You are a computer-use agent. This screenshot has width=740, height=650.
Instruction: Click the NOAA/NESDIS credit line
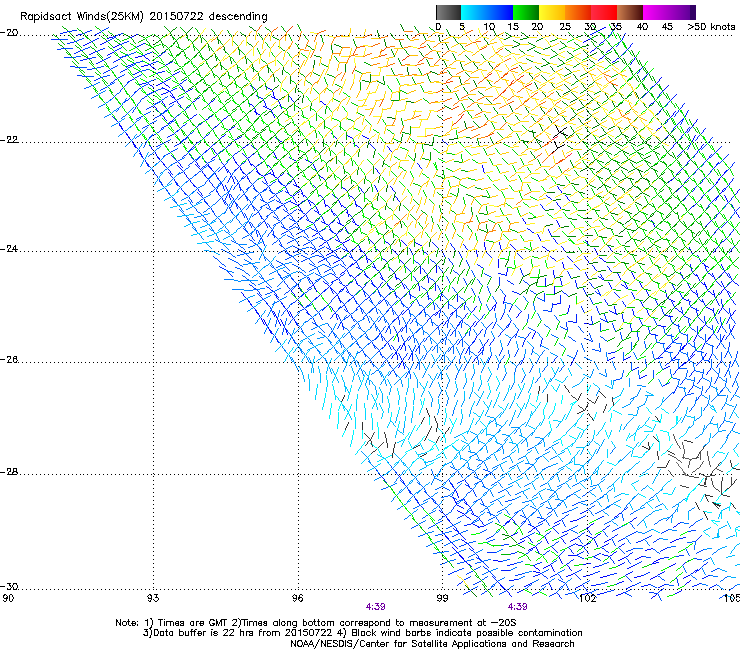pyautogui.click(x=432, y=644)
